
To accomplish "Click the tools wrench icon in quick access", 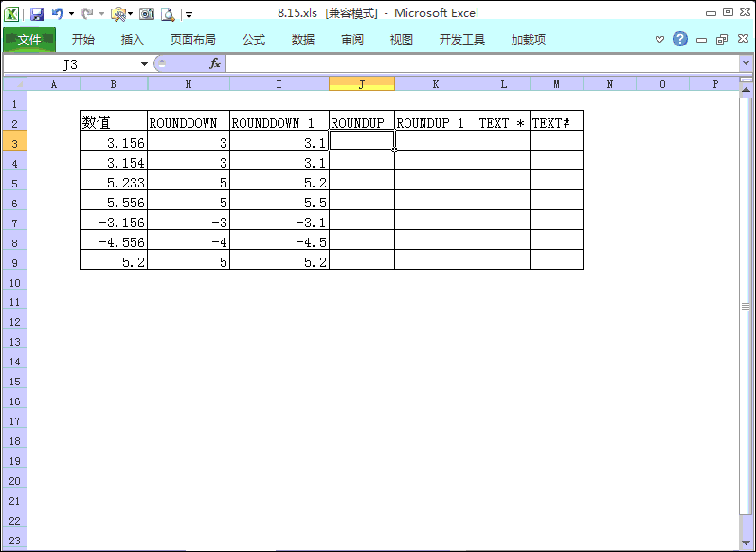I will (x=117, y=14).
